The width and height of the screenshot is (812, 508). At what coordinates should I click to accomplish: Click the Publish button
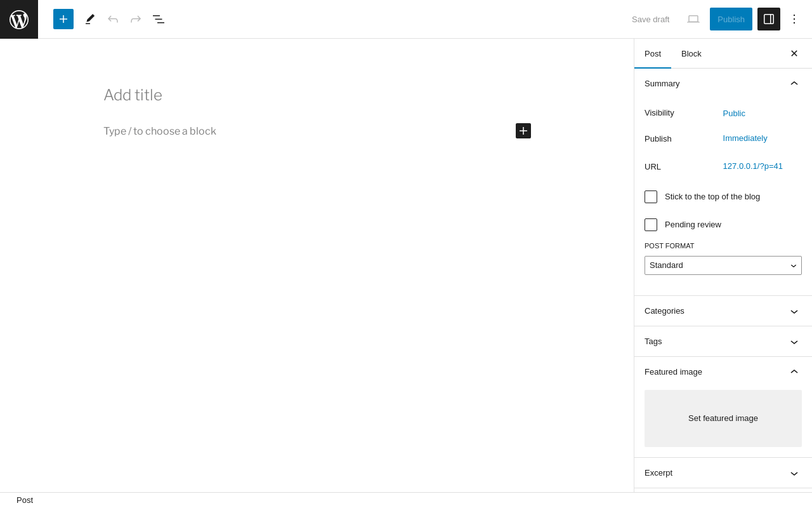coord(731,19)
